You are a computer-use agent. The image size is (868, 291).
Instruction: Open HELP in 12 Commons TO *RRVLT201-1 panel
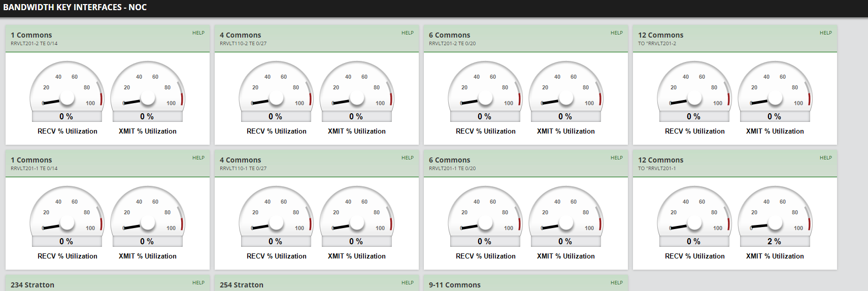(826, 158)
